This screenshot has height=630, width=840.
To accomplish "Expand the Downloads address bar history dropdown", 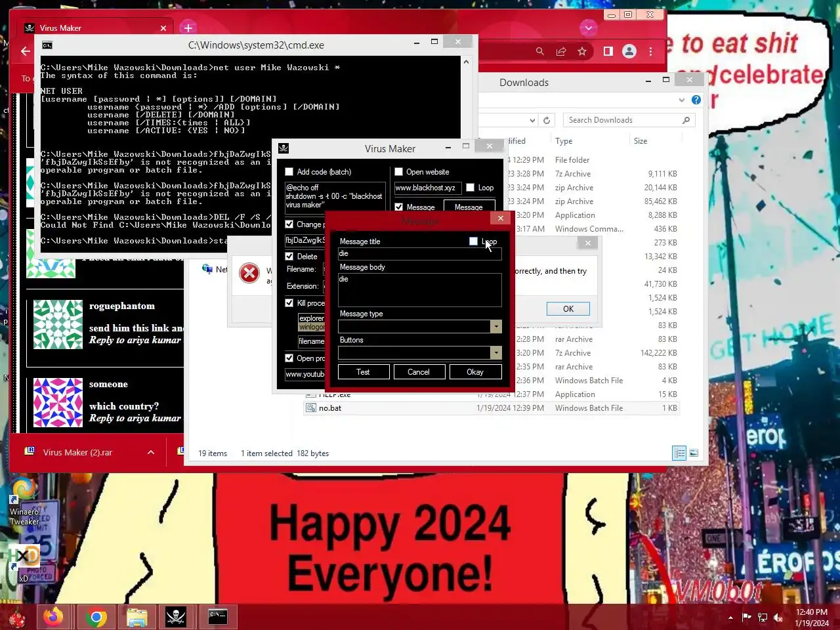I will tap(532, 120).
